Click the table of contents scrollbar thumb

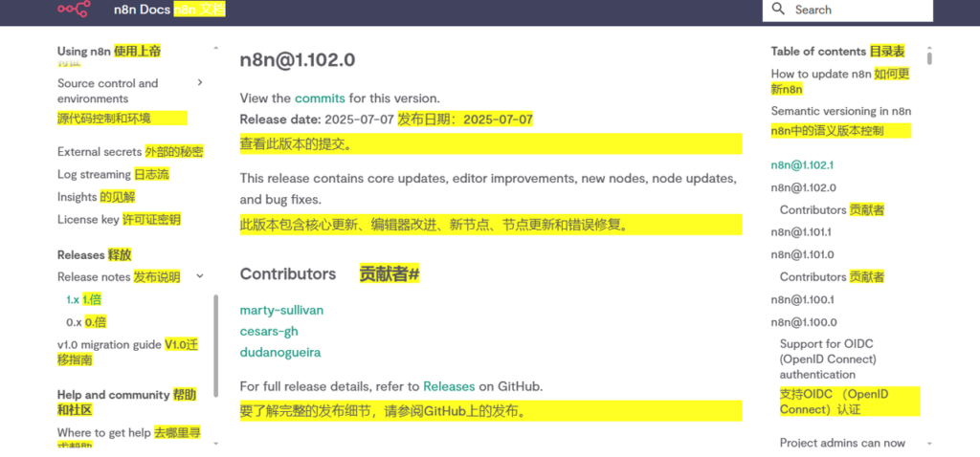[929, 58]
